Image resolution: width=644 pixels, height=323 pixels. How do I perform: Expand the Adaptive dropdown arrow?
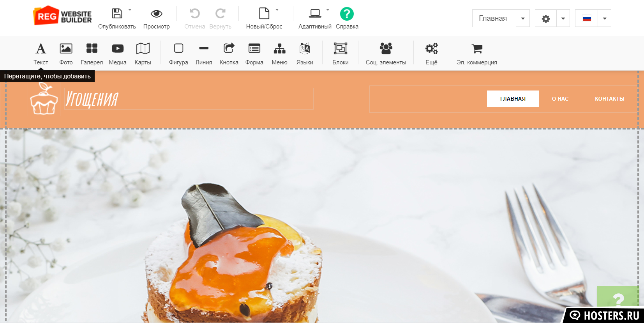tap(328, 10)
